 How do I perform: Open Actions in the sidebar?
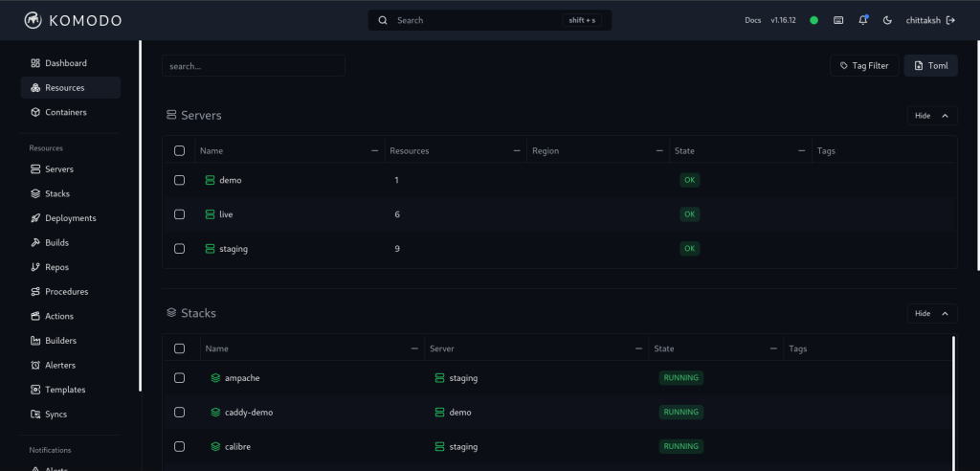(x=71, y=316)
